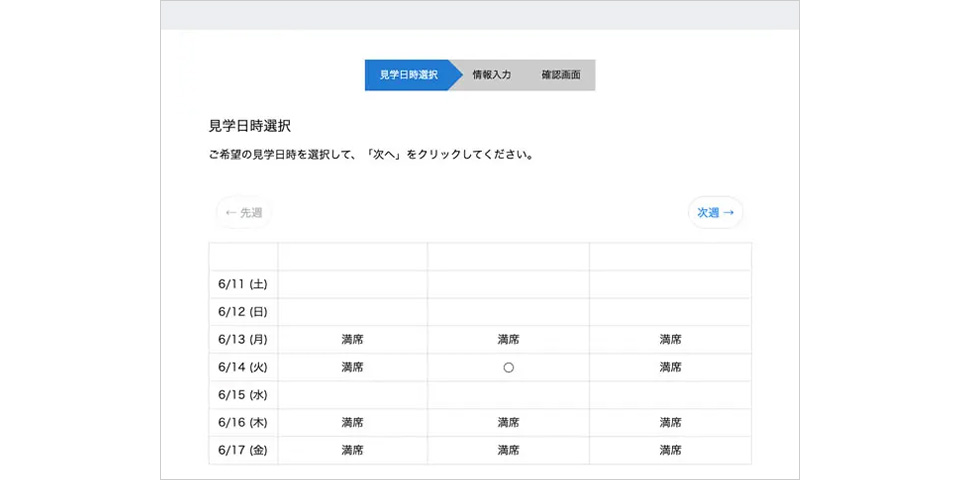Viewport: 960px width, 480px height.
Task: Go to next week with 次週 →
Action: [x=716, y=212]
